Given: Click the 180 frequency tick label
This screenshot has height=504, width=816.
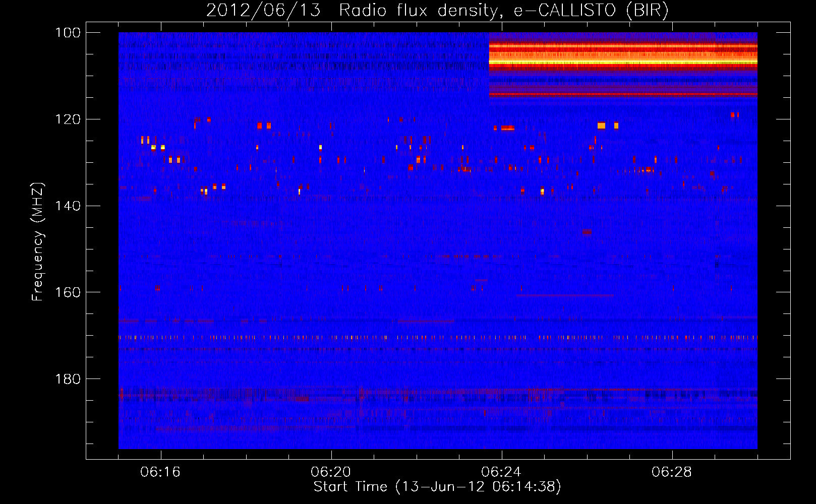Looking at the screenshot, I should point(68,379).
